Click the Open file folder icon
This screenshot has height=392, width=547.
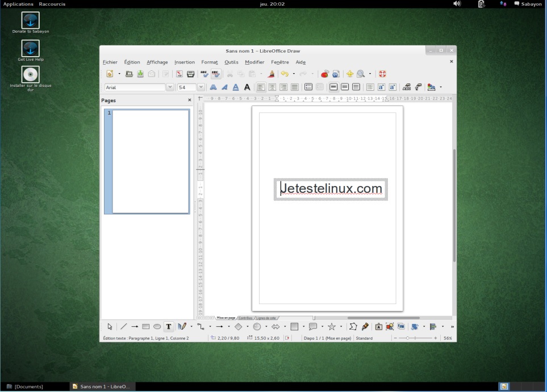(x=129, y=74)
